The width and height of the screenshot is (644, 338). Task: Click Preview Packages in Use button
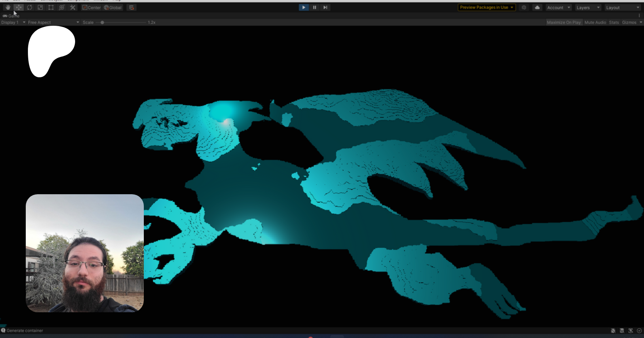(486, 8)
